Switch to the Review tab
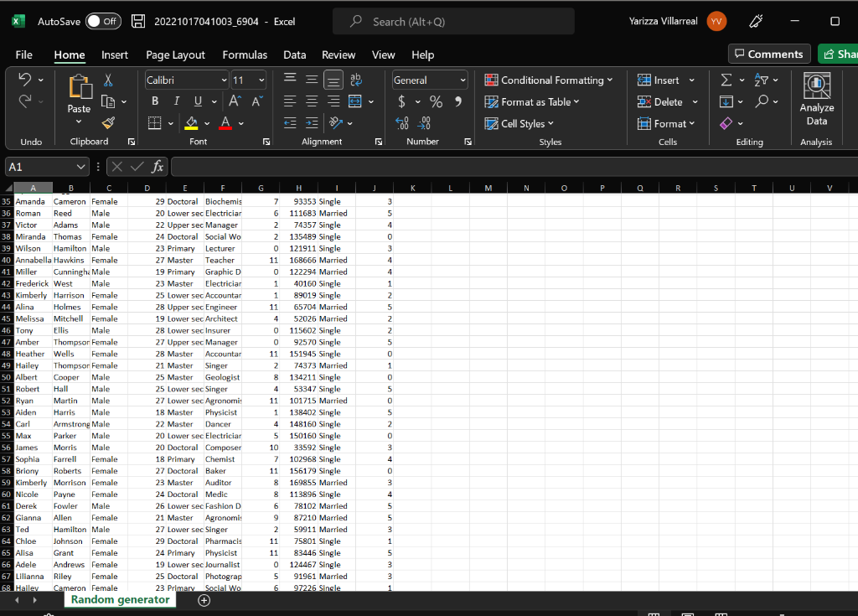This screenshot has height=616, width=858. point(339,54)
